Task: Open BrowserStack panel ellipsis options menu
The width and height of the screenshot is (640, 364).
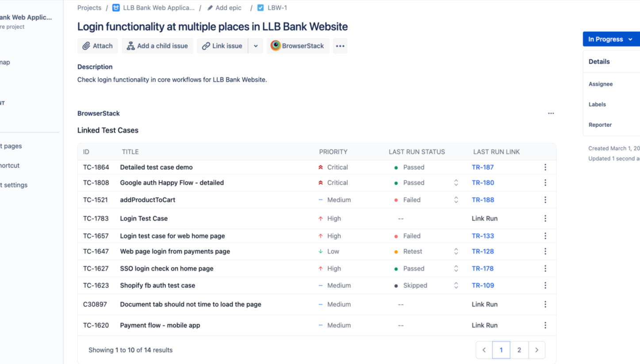Action: [x=551, y=114]
